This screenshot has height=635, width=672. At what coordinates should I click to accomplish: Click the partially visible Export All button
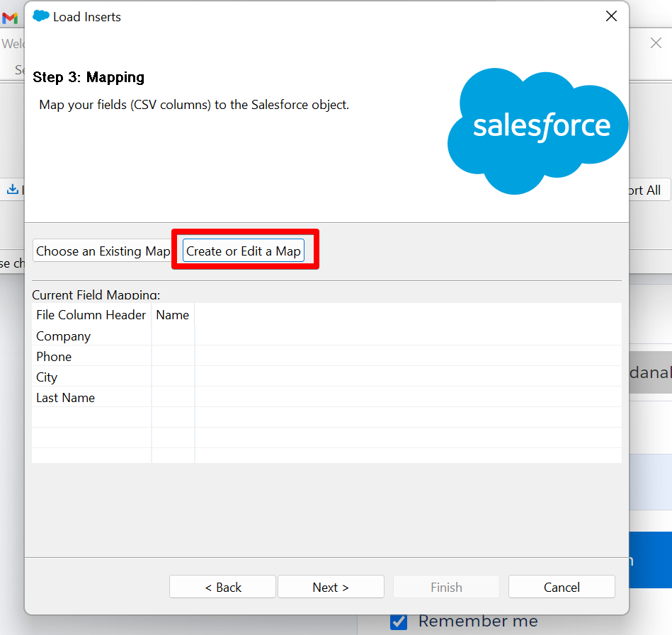tap(644, 190)
